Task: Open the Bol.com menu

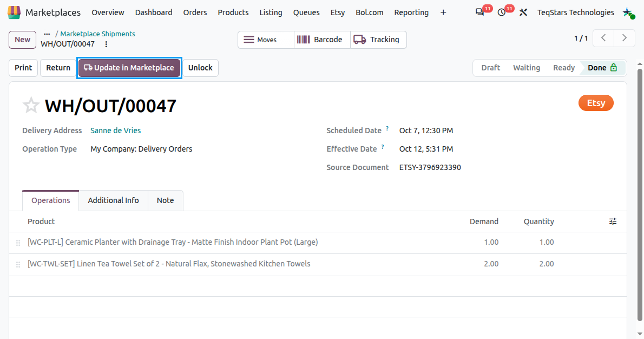Action: pos(369,12)
